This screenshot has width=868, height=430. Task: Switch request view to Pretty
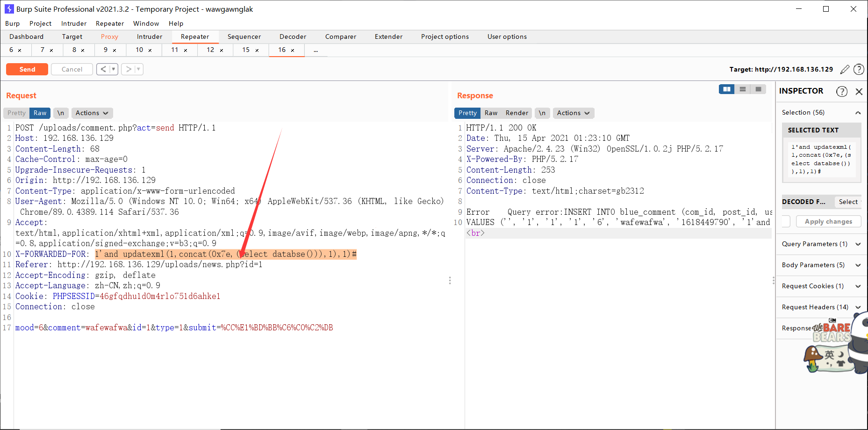(16, 113)
